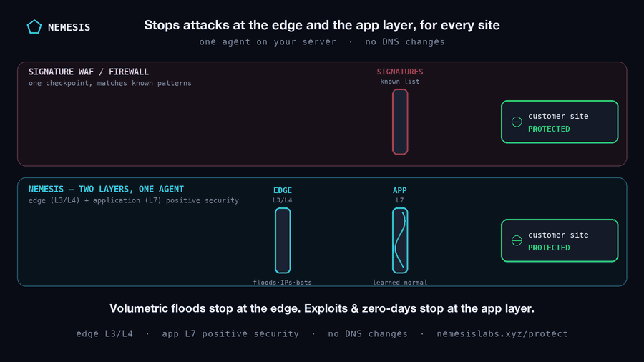Click the subtitle "one agent on your server"
644x362 pixels.
[x=268, y=42]
